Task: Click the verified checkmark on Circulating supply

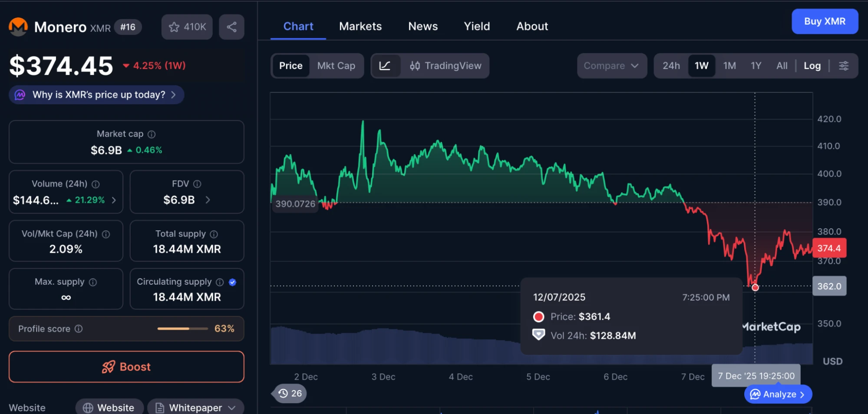Action: tap(233, 282)
